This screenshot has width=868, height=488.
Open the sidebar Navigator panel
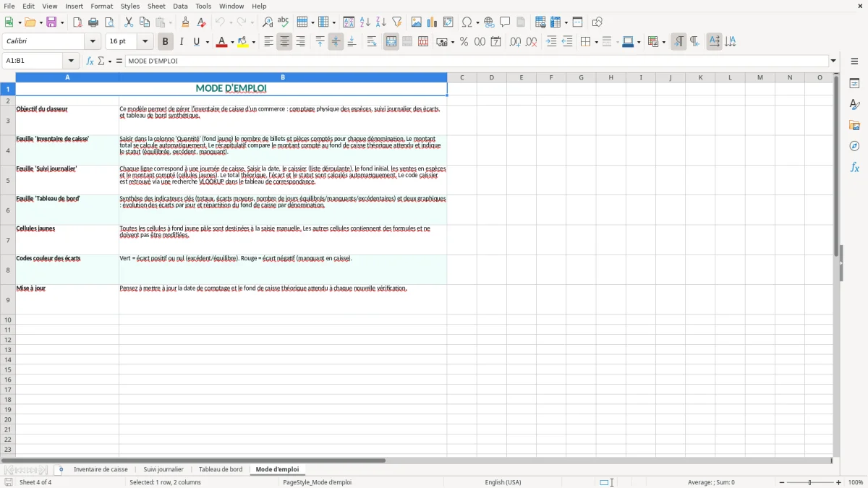click(854, 146)
